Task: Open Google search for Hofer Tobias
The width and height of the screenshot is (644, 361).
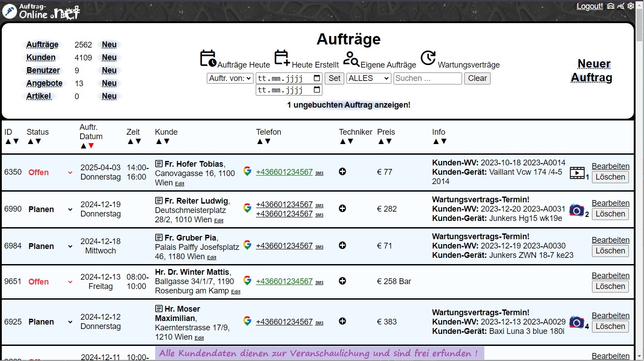Action: click(x=247, y=171)
